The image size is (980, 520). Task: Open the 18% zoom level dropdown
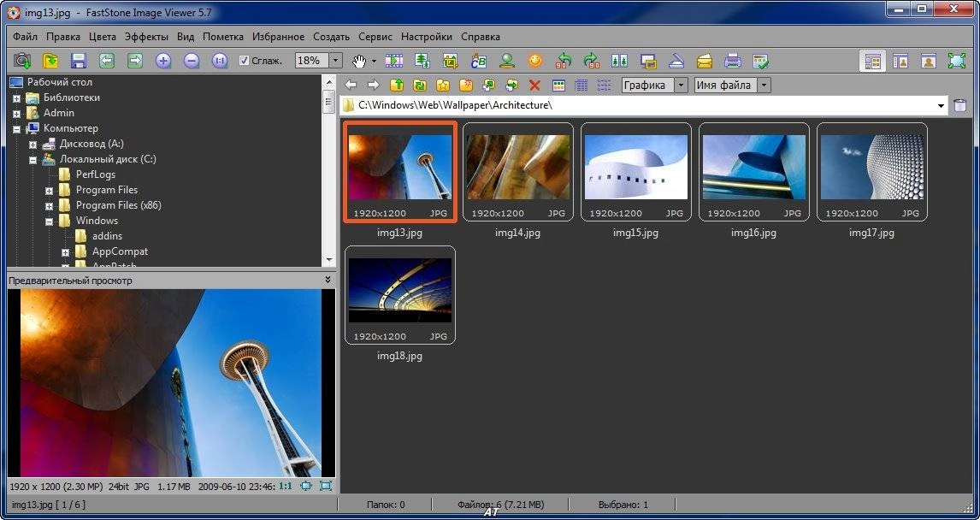tap(335, 61)
